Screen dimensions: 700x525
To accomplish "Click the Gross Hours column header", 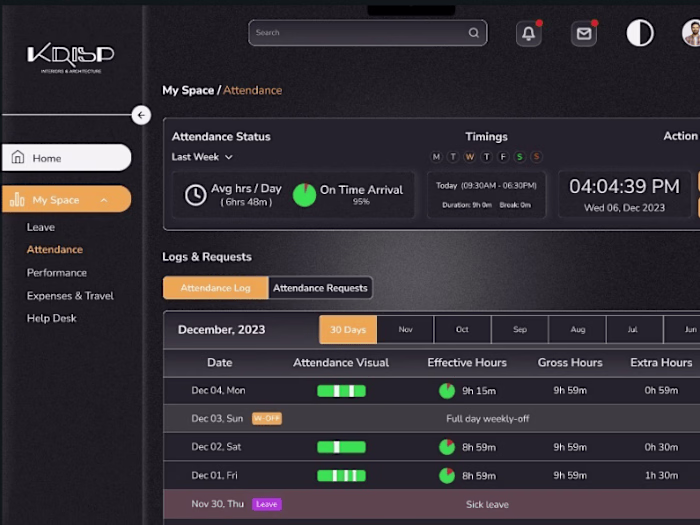I will pos(570,362).
